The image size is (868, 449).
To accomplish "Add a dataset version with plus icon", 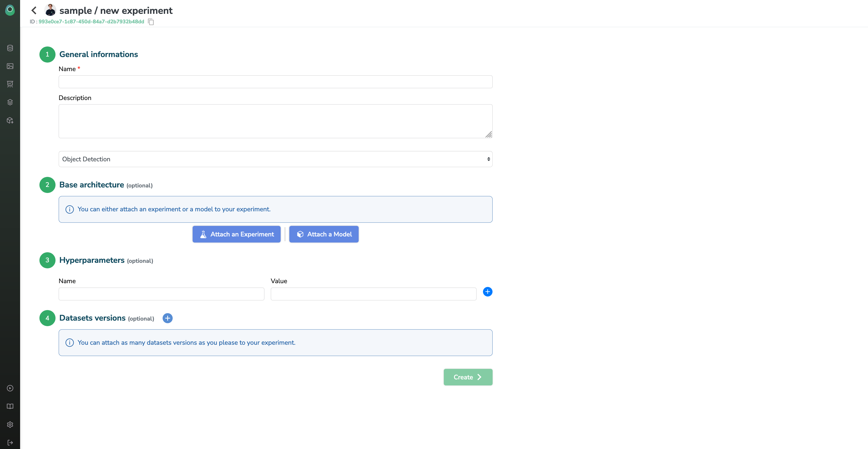I will point(168,318).
